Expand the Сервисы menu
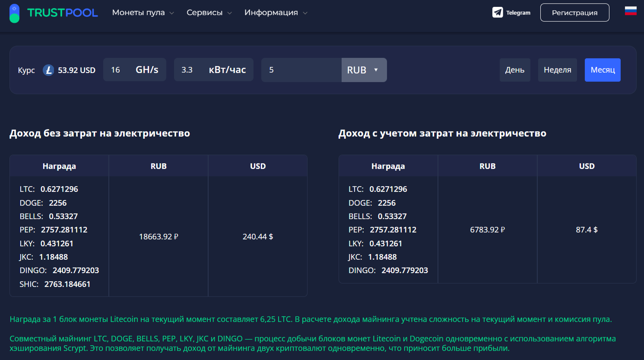 pos(209,13)
